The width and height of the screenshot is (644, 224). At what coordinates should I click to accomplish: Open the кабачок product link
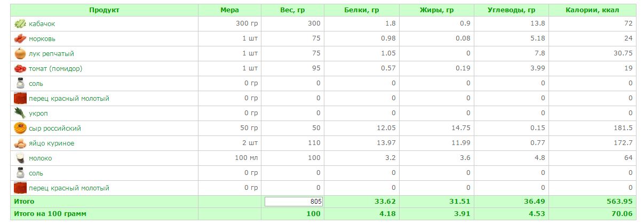pos(42,24)
